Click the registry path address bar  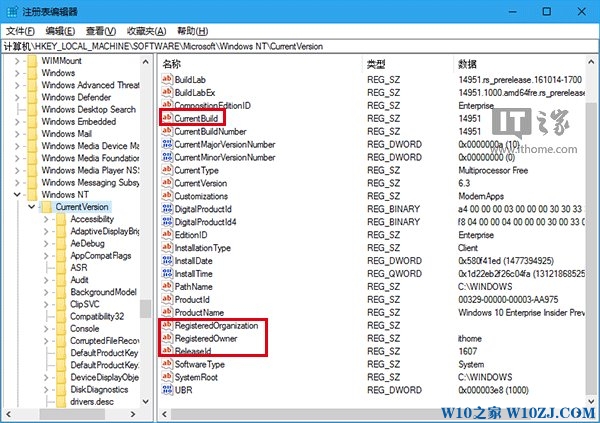(x=300, y=46)
